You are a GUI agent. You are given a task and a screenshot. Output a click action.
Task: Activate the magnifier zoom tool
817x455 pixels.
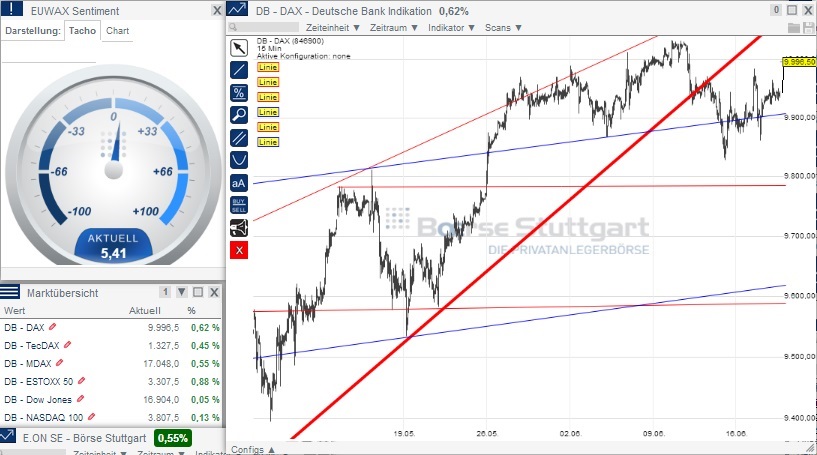[x=239, y=115]
